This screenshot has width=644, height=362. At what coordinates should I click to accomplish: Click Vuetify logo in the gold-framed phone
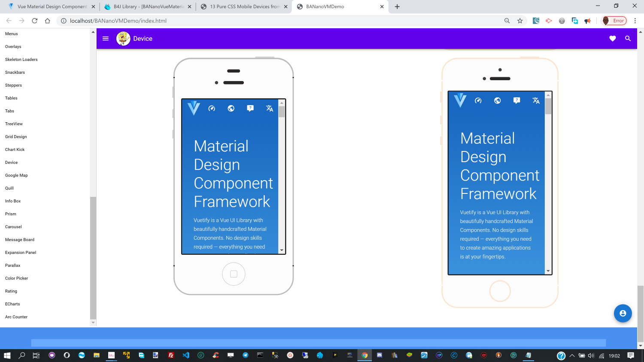point(460,100)
